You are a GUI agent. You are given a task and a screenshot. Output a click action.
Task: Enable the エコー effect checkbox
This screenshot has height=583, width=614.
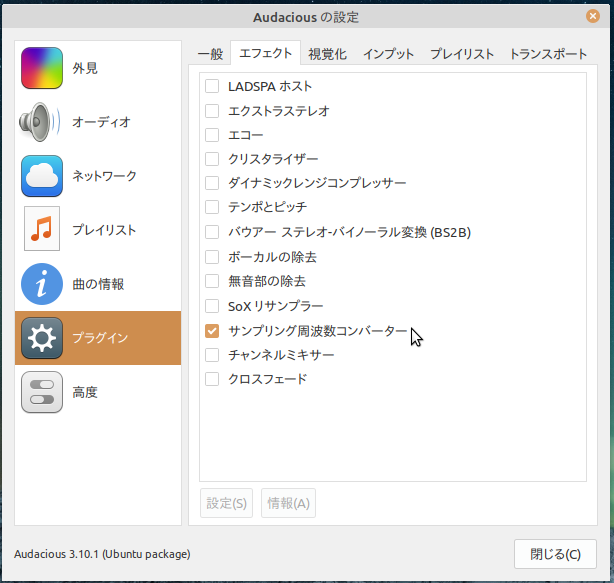(x=212, y=135)
